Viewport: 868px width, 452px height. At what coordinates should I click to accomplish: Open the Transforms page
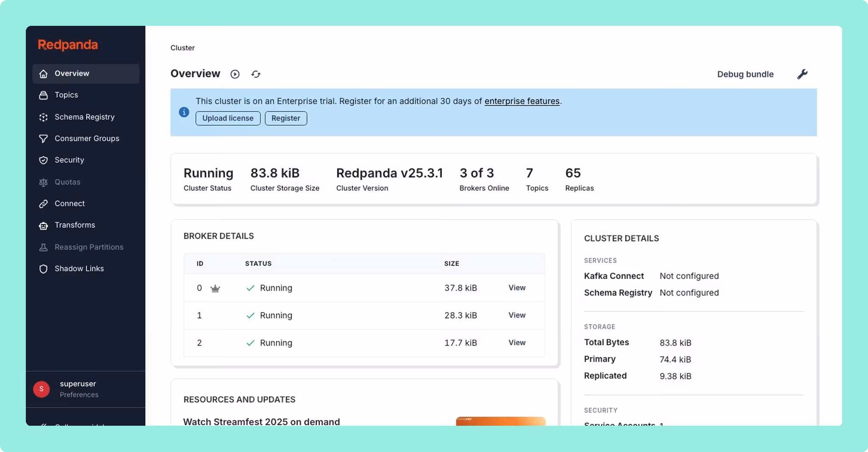tap(86, 225)
